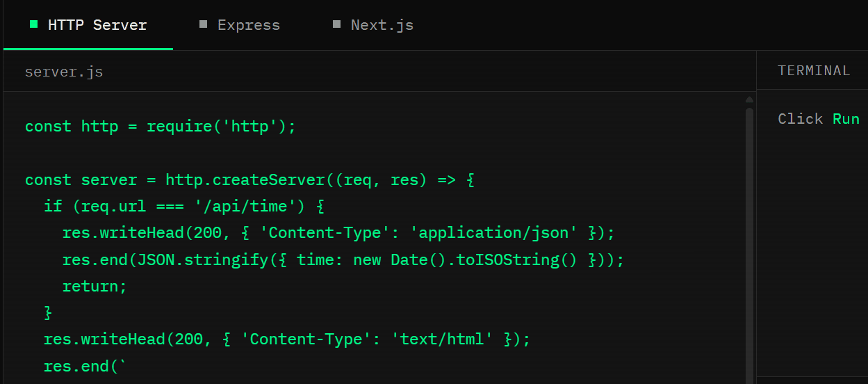The width and height of the screenshot is (868, 384).
Task: Click the closing brace of the if block
Action: tap(48, 313)
